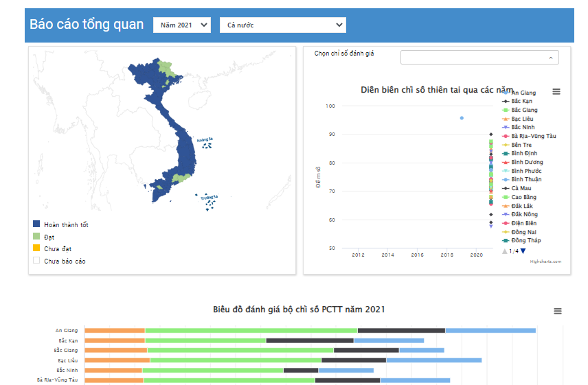Click the Hoàn thành tốt blue swatch
Image resolution: width=588 pixels, height=385 pixels.
(x=36, y=224)
